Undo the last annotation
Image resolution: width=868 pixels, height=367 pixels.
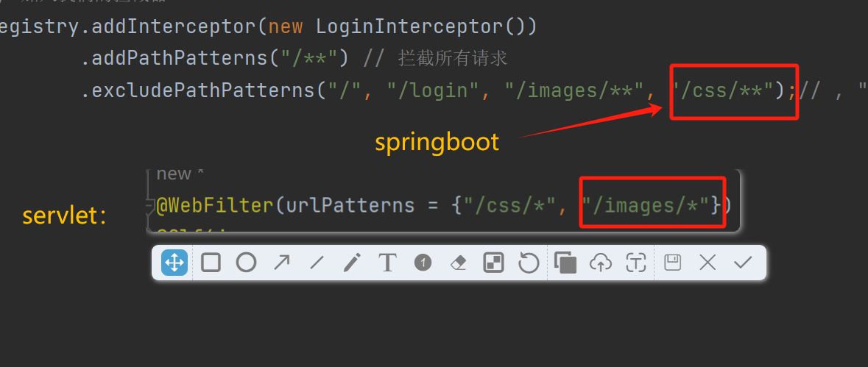[x=529, y=263]
